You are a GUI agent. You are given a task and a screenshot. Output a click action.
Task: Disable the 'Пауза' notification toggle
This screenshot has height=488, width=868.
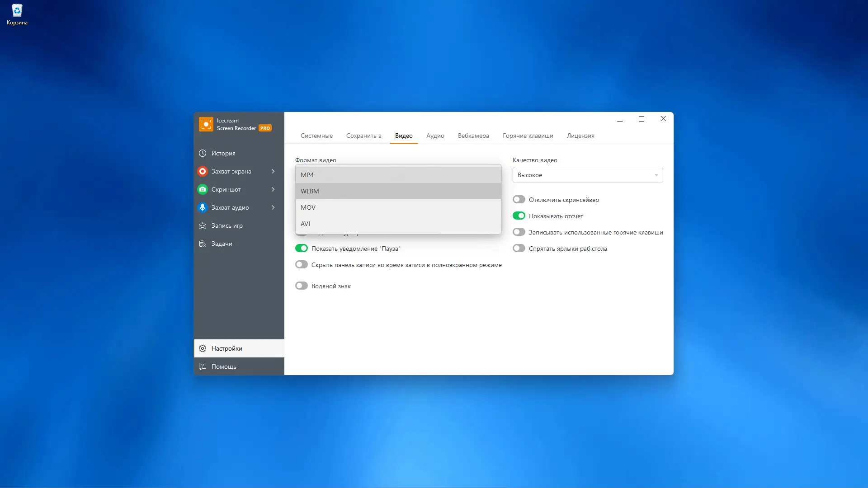click(302, 249)
